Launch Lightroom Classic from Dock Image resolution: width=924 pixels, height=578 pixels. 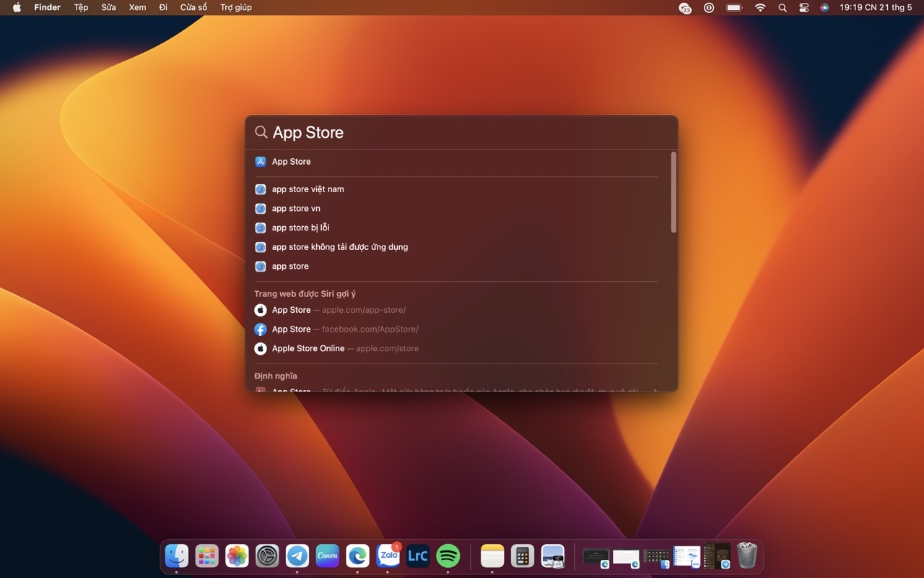click(x=418, y=556)
